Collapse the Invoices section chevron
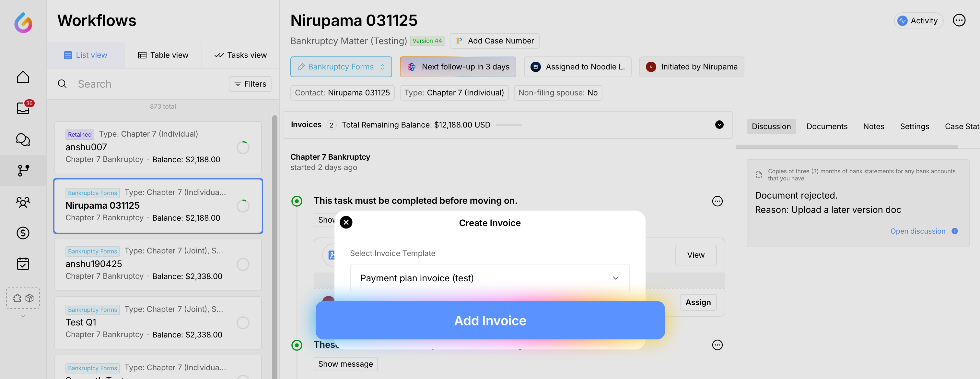 719,125
